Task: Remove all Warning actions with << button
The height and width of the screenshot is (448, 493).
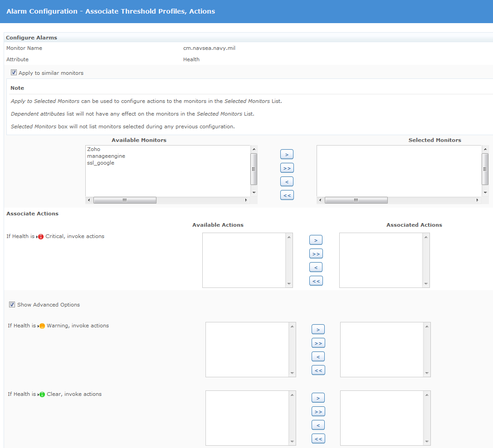Action: point(318,370)
